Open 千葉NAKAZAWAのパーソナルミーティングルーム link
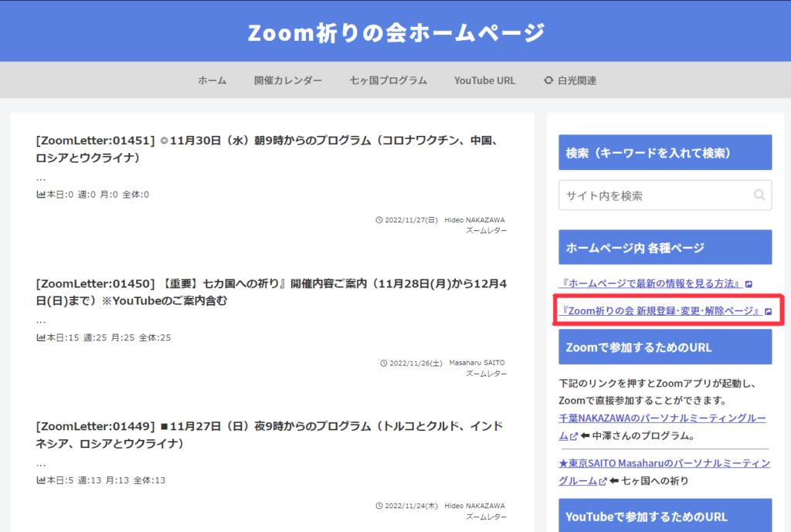The image size is (791, 532). [x=661, y=418]
